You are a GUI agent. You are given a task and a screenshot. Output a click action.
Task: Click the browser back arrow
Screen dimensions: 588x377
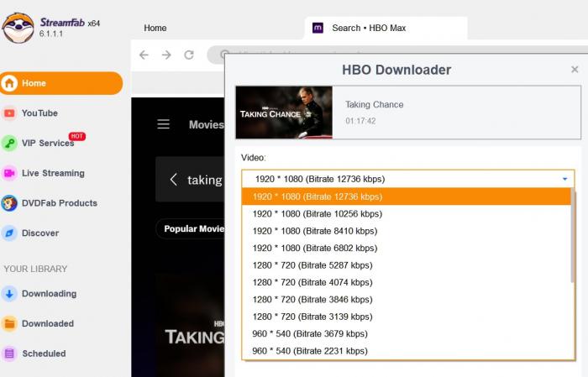coord(144,55)
